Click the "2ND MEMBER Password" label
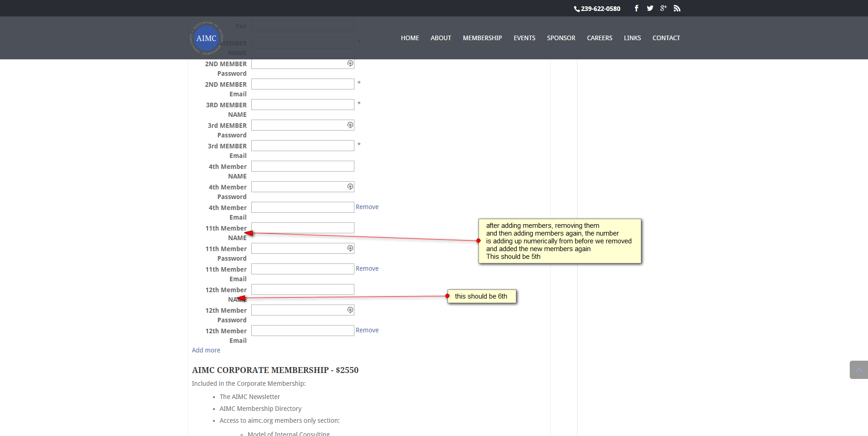This screenshot has height=436, width=868. click(226, 68)
